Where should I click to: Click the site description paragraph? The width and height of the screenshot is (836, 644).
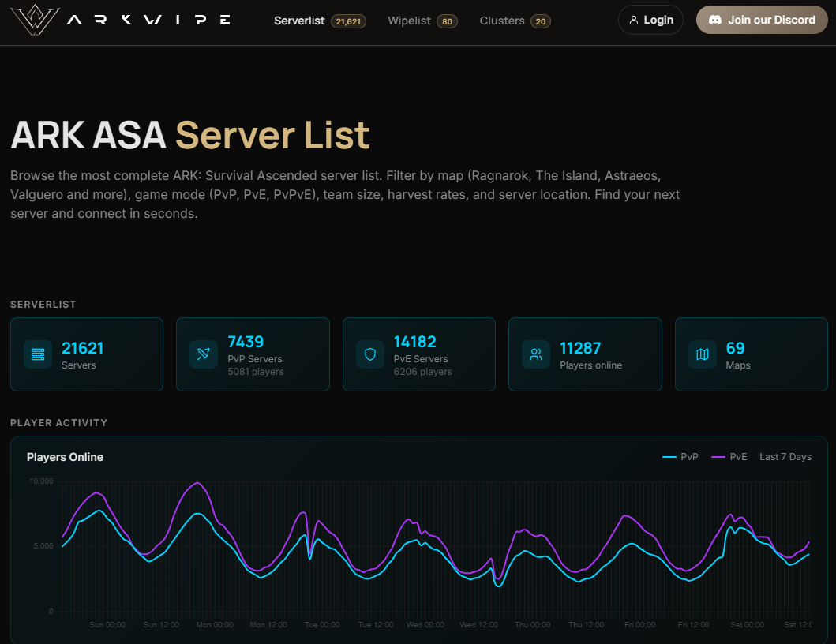click(x=345, y=195)
